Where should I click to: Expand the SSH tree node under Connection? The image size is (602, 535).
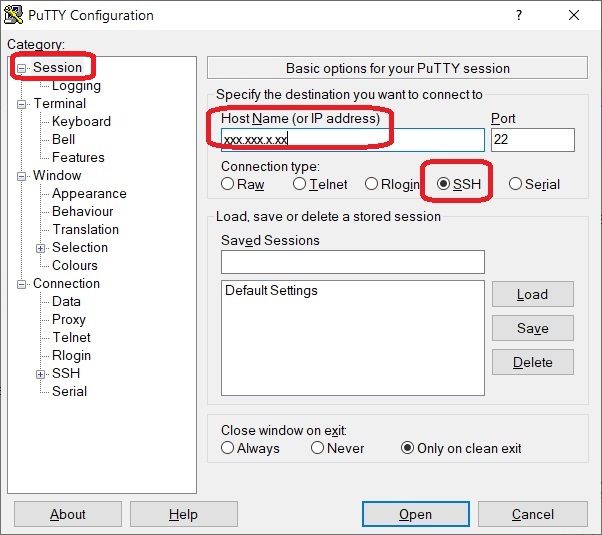(x=40, y=374)
